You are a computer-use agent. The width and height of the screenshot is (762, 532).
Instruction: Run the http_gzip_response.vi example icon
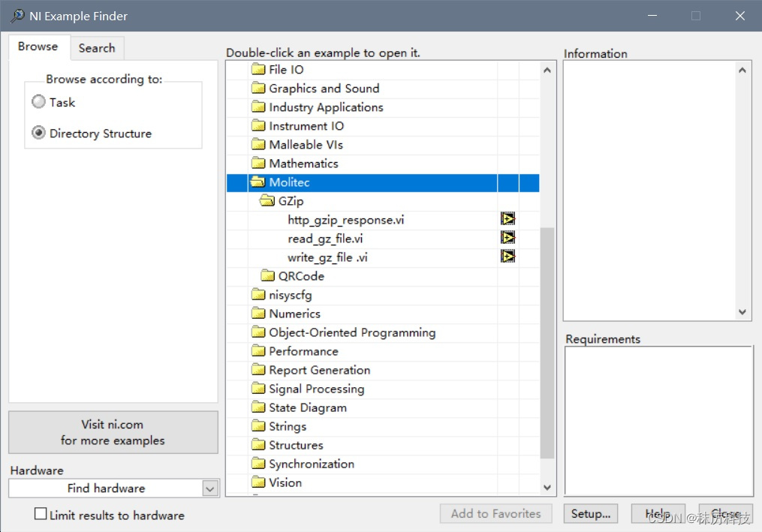[x=508, y=218]
